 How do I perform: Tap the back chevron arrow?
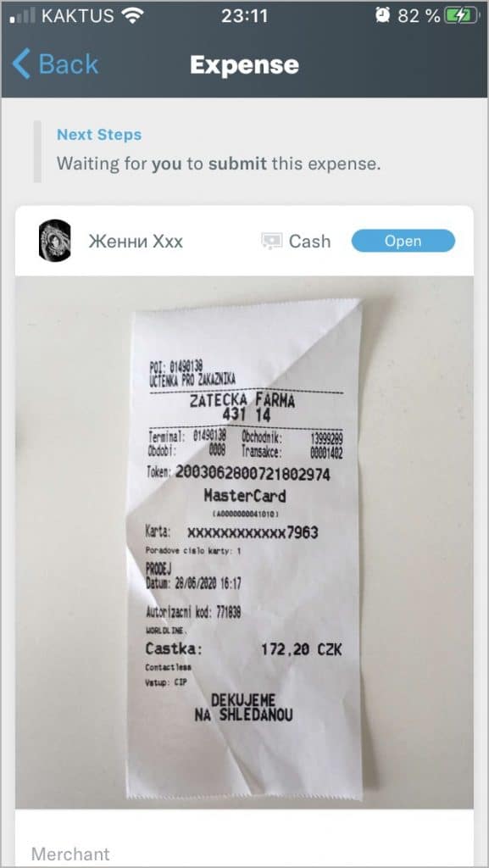coord(21,64)
